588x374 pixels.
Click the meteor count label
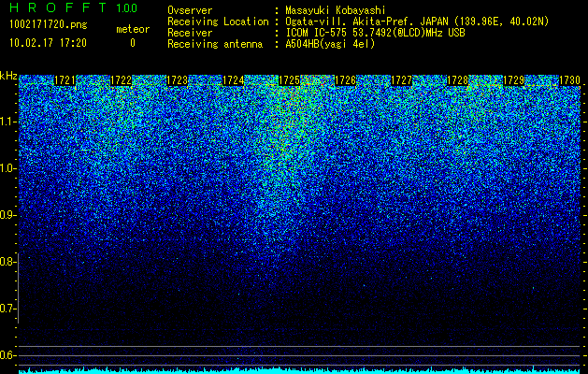[133, 29]
